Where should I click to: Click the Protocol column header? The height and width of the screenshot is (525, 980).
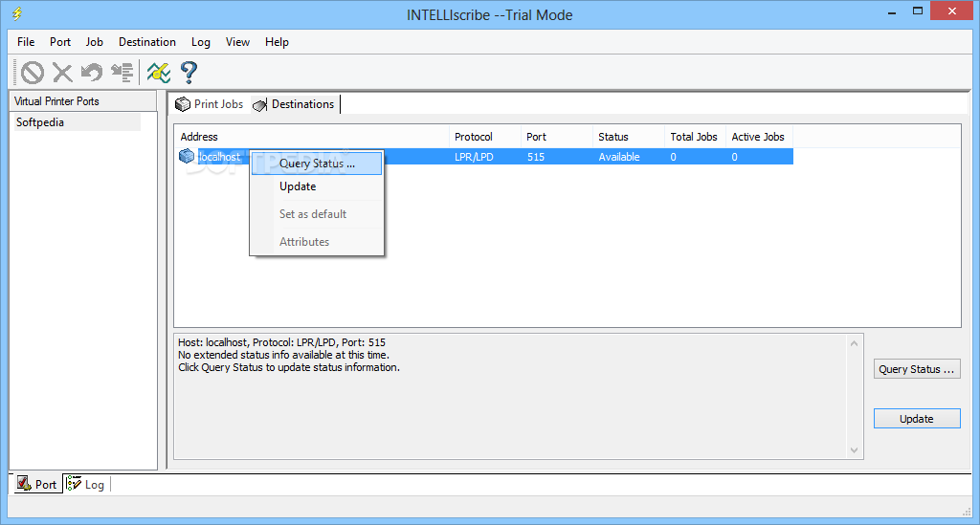[485, 137]
